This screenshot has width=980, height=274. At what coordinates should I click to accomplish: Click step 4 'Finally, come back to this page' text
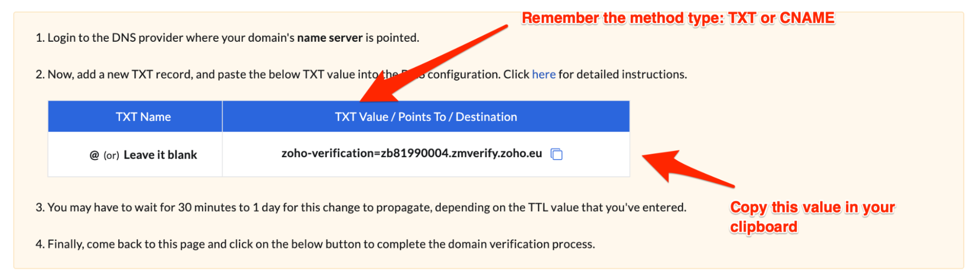tap(196, 244)
